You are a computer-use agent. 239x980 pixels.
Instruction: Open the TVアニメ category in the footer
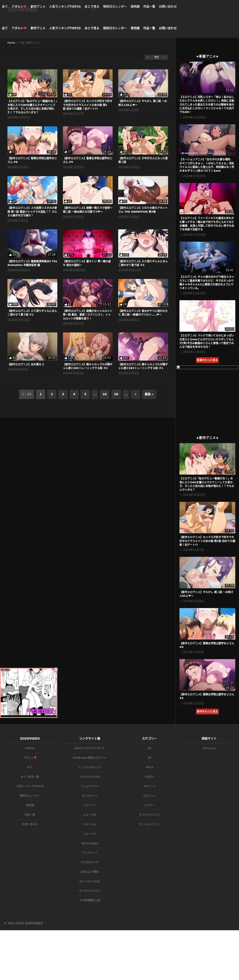[149, 786]
